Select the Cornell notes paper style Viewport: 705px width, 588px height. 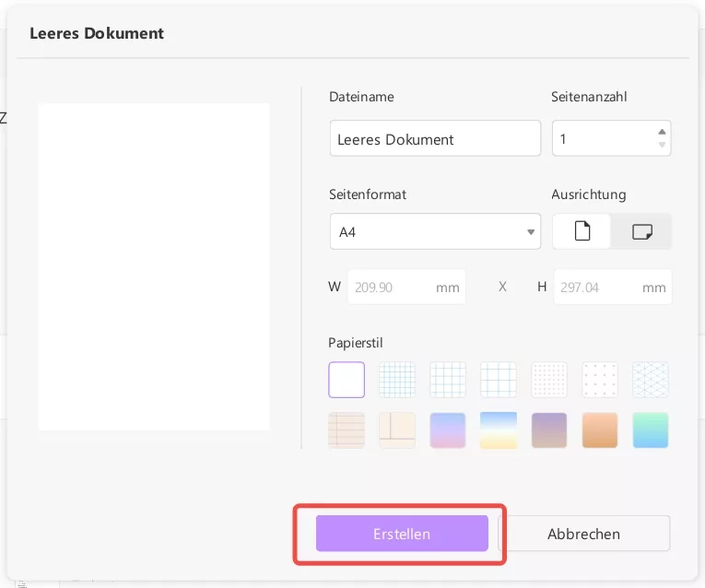[x=397, y=430]
